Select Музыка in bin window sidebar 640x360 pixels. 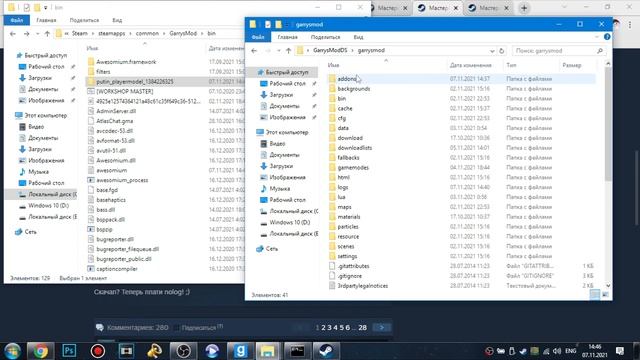[38, 172]
